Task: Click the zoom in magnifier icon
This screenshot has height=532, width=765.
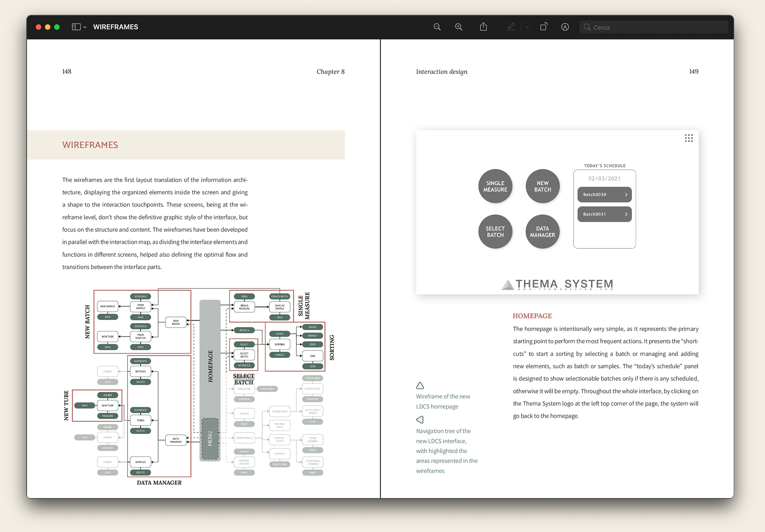Action: [x=459, y=27]
